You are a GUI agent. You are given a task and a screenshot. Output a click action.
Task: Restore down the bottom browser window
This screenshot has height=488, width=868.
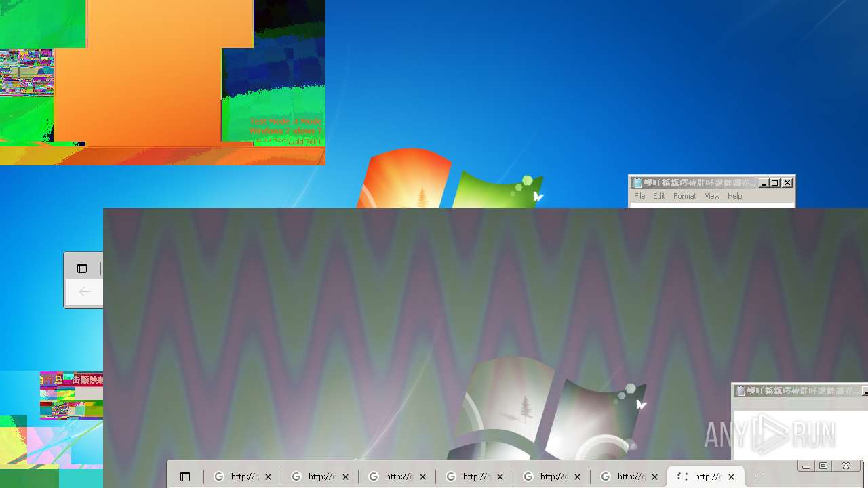823,466
